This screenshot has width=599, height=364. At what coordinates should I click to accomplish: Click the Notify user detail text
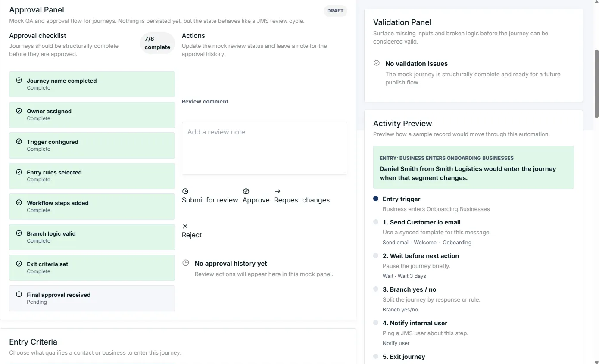[x=396, y=343]
